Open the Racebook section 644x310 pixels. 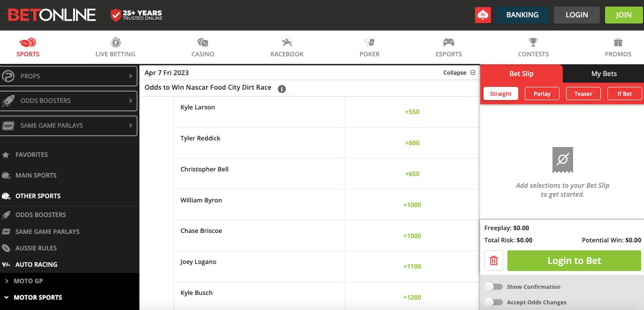click(x=287, y=48)
